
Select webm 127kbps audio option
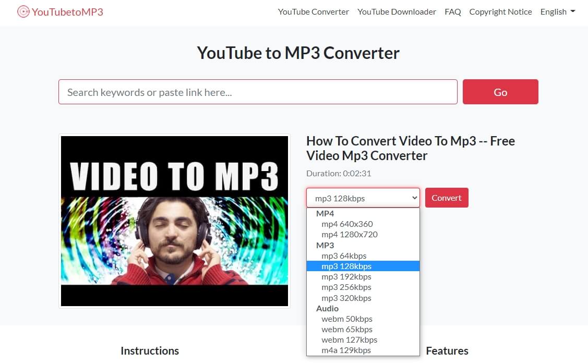coord(349,339)
